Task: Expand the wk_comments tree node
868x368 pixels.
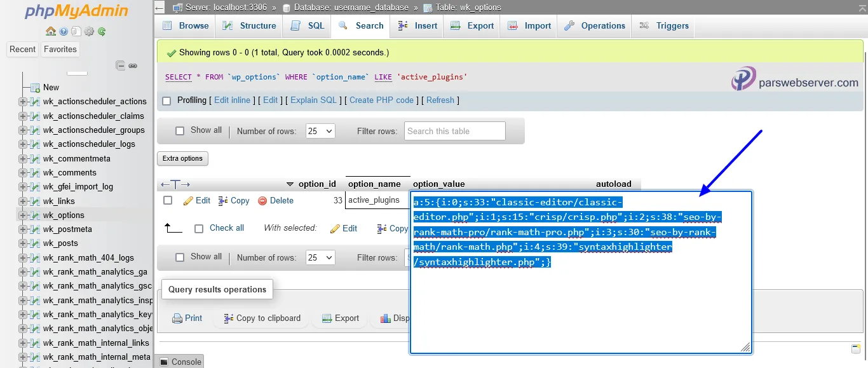Action: (23, 173)
